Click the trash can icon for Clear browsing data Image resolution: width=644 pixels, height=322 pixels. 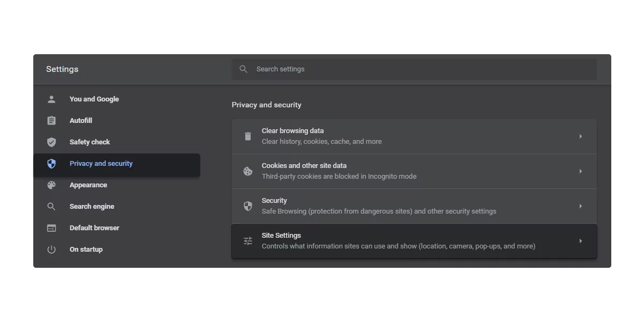pyautogui.click(x=248, y=136)
